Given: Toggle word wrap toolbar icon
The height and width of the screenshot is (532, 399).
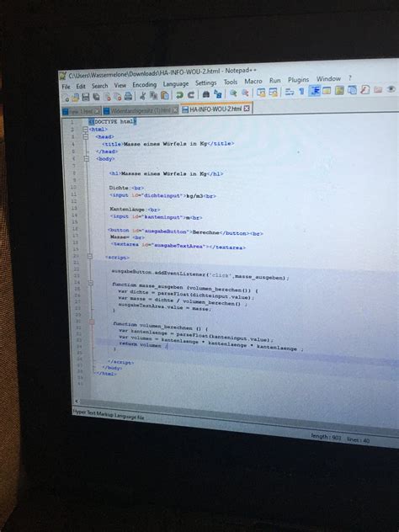Looking at the screenshot, I should pyautogui.click(x=290, y=91).
